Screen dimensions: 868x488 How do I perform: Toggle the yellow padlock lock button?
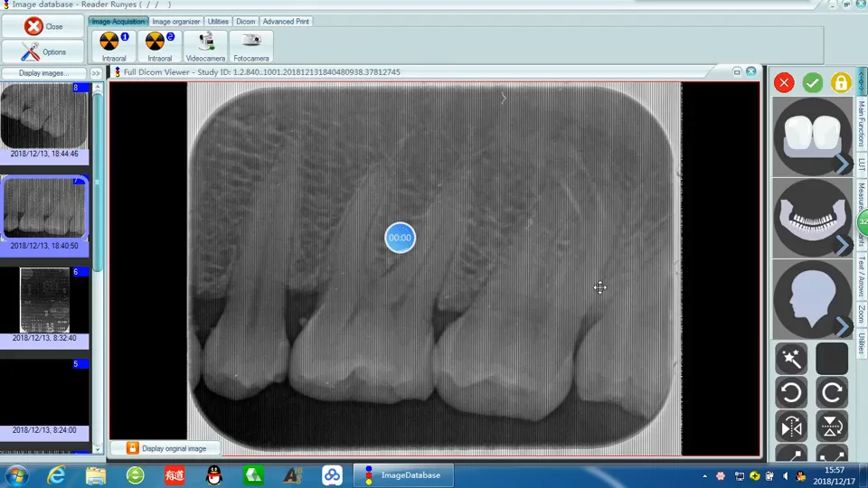[841, 83]
